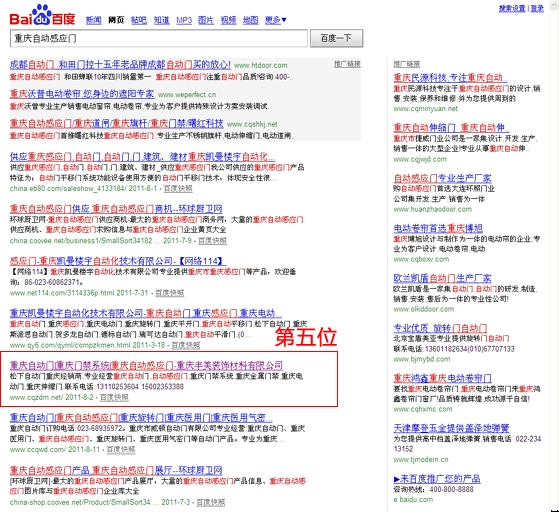The height and width of the screenshot is (512, 559).
Task: Click the 百度一下 search button
Action: tap(337, 38)
